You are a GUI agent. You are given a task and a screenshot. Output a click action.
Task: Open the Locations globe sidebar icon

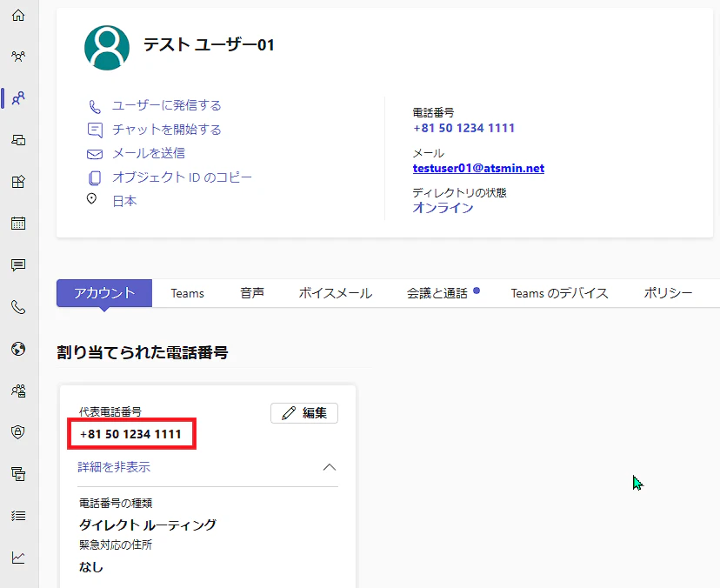pos(18,349)
